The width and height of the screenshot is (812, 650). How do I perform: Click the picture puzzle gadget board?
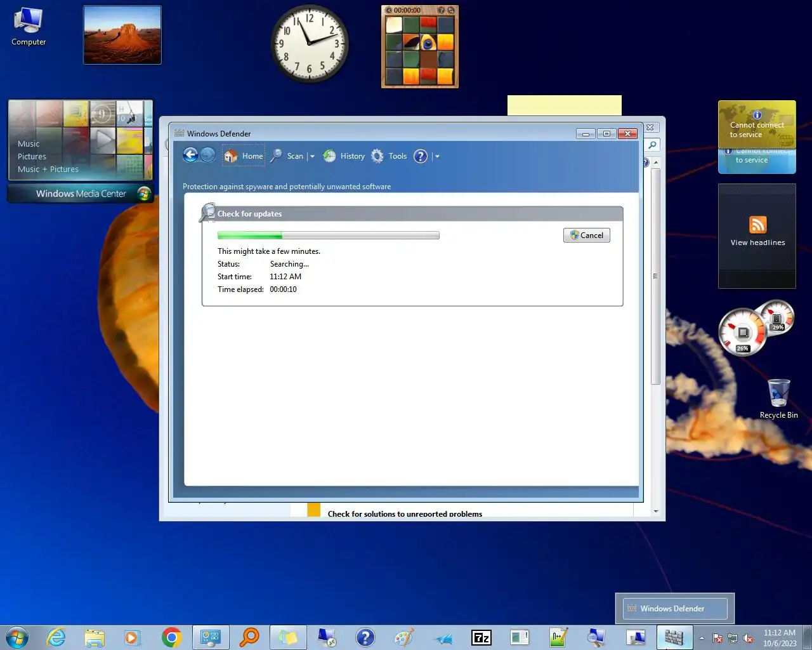pos(420,51)
